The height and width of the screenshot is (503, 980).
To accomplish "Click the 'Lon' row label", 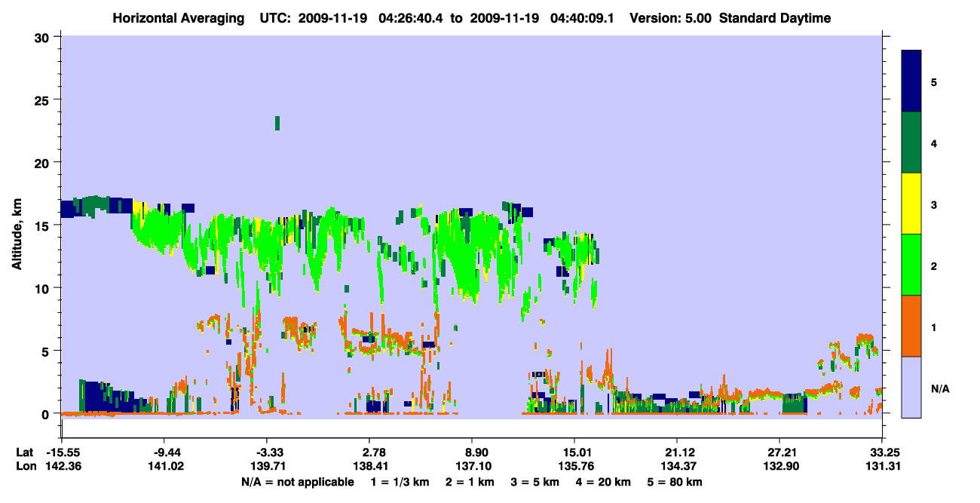I will click(x=26, y=466).
